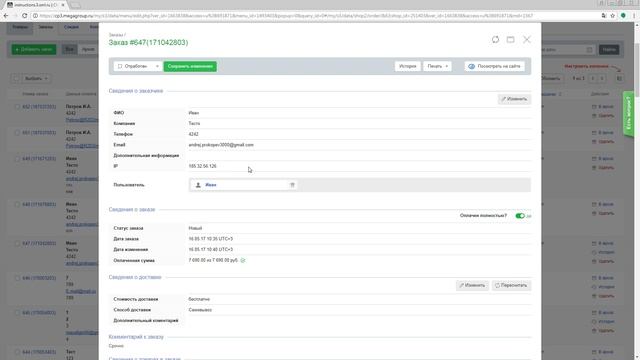Click Сохранить изменения
This screenshot has height=360, width=640.
(x=190, y=66)
